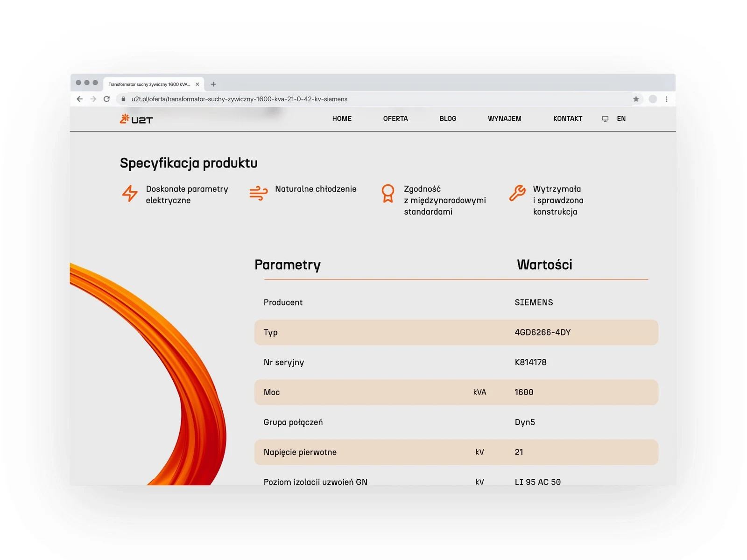The image size is (747, 560).
Task: Click the 1600 value
Action: [524, 392]
